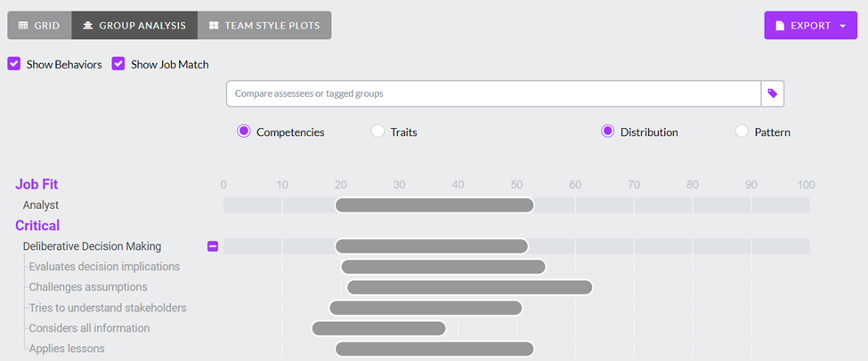The height and width of the screenshot is (361, 868).
Task: Focus the Compare assessees search field
Action: pyautogui.click(x=494, y=94)
